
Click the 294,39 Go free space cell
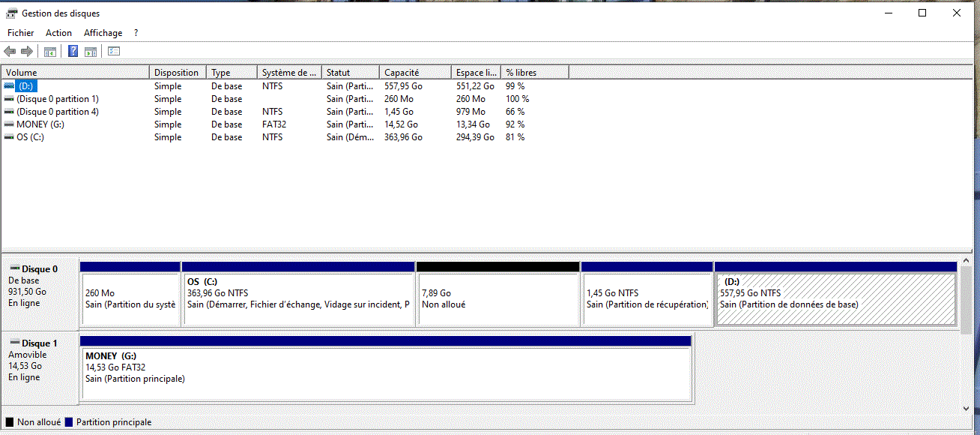click(475, 137)
